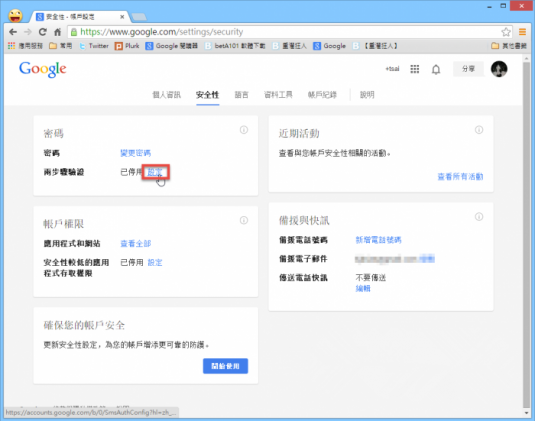Reload the page with refresh icon

point(42,32)
